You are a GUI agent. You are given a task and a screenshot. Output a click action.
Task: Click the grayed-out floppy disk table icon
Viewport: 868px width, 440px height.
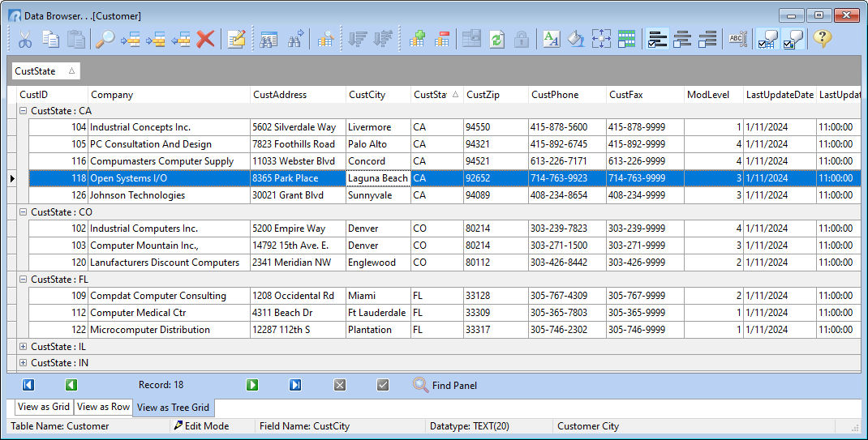471,39
